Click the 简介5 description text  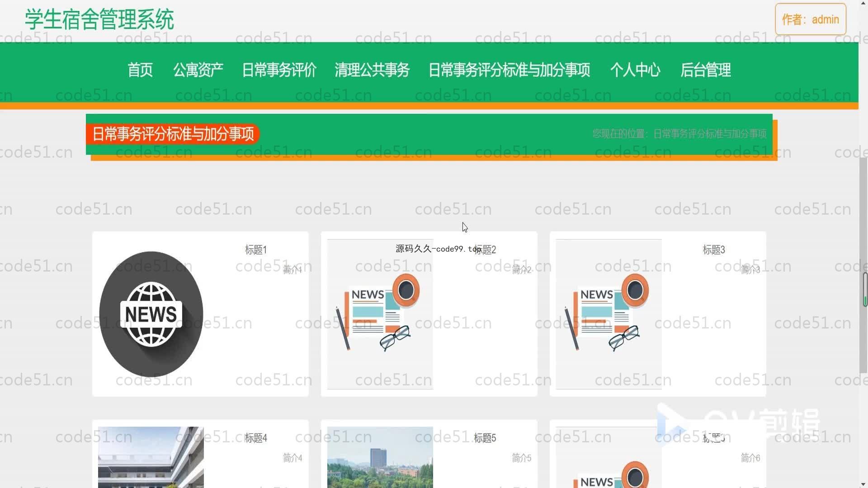[x=522, y=458]
